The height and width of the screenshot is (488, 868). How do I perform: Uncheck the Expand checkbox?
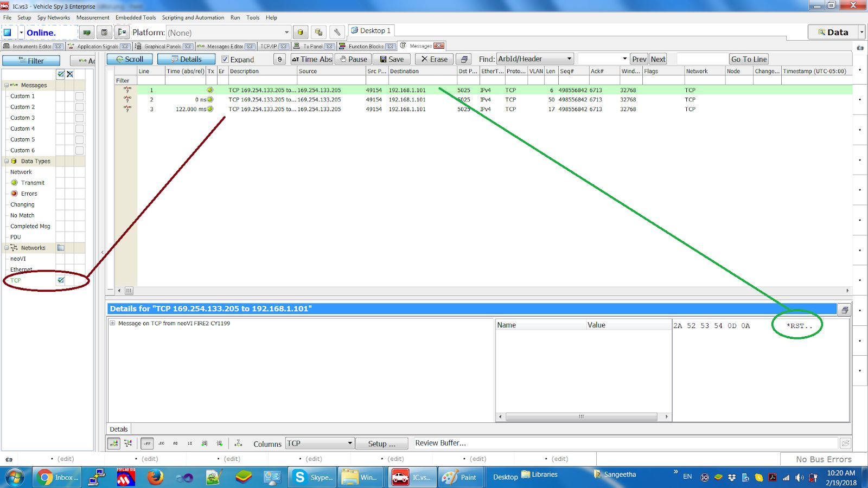coord(225,60)
